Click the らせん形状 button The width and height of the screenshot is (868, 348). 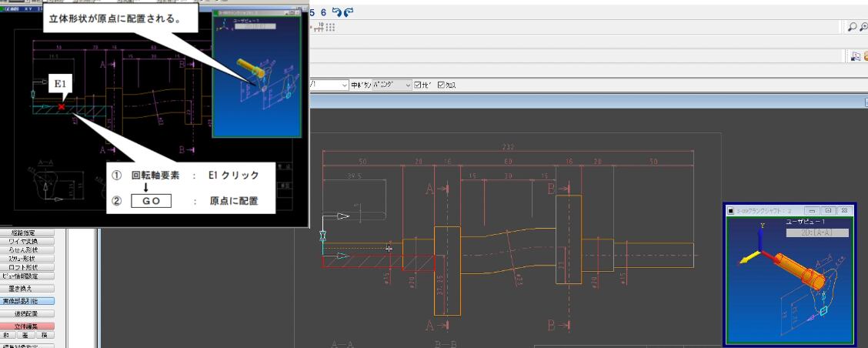coord(32,249)
